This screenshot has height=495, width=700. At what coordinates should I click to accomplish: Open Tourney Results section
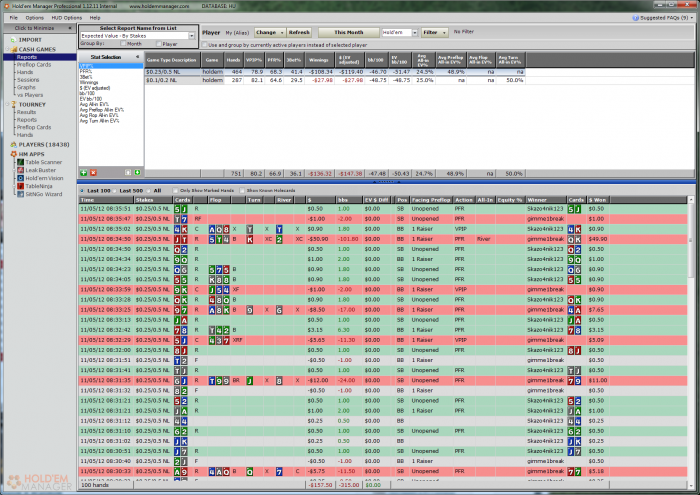click(26, 112)
